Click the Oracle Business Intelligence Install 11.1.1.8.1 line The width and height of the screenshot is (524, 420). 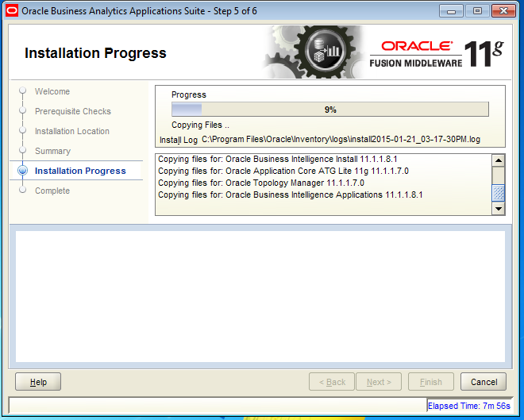click(277, 159)
